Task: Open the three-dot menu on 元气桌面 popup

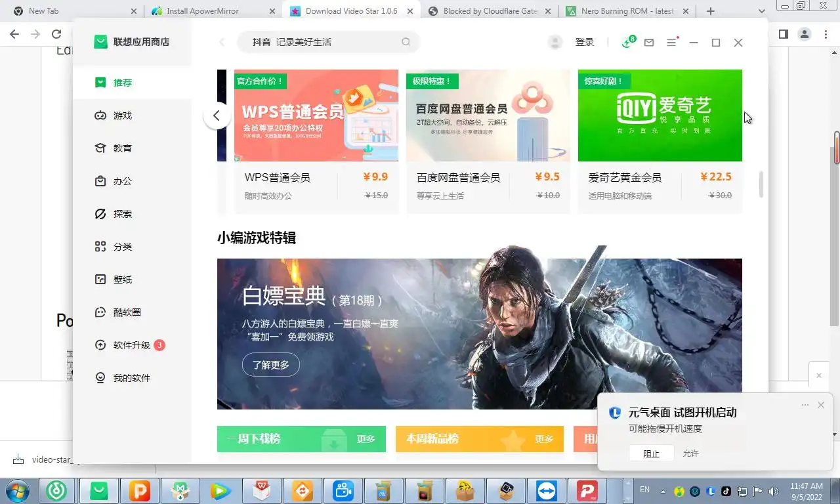Action: [x=805, y=405]
